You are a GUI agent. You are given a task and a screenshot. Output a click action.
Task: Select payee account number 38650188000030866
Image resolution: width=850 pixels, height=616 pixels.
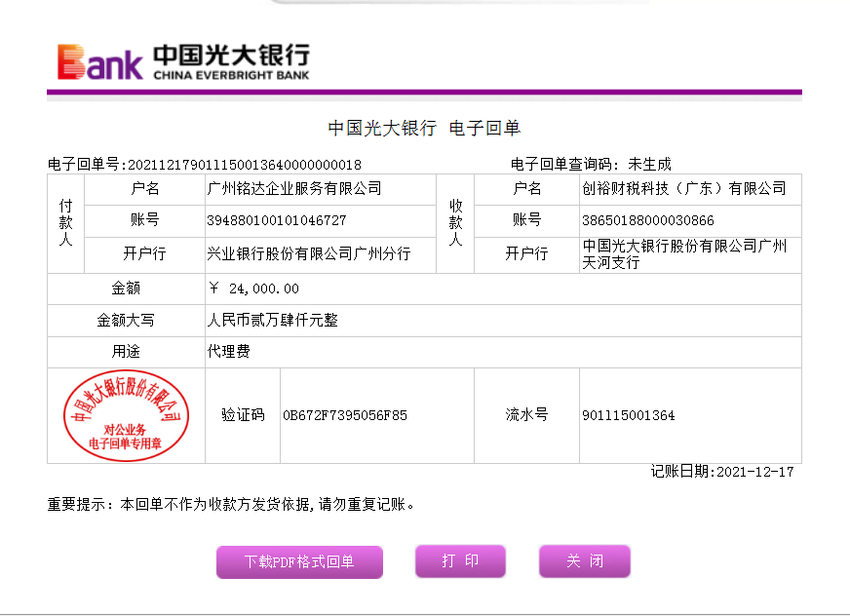[x=648, y=220]
